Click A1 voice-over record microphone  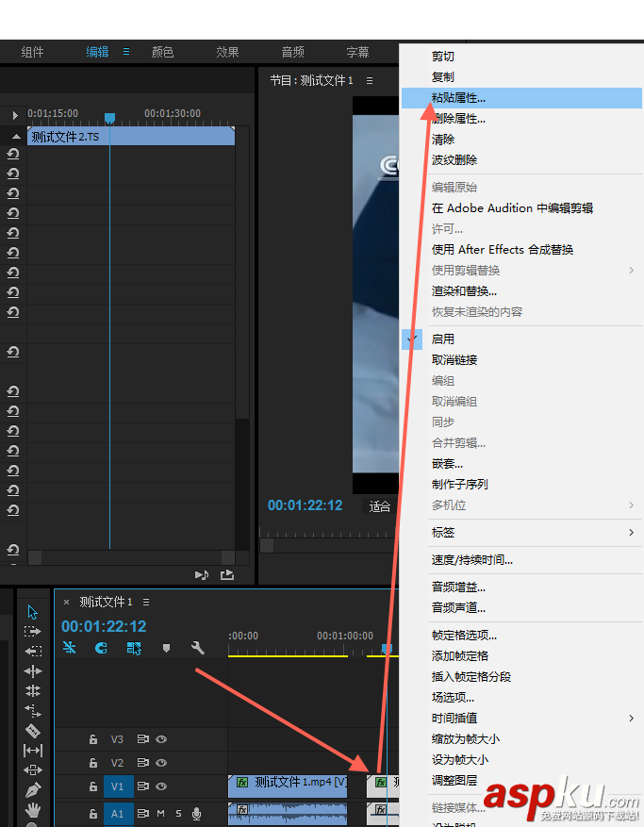tap(197, 814)
